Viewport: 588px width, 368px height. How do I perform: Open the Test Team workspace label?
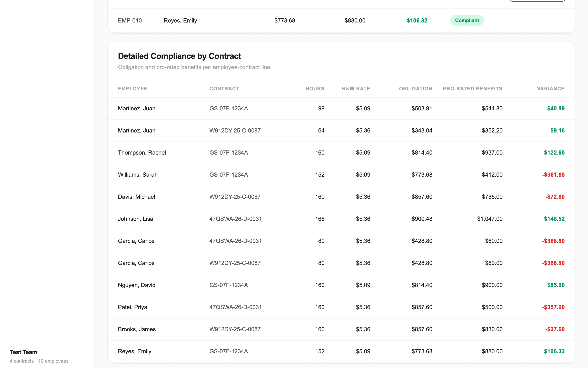click(x=23, y=352)
